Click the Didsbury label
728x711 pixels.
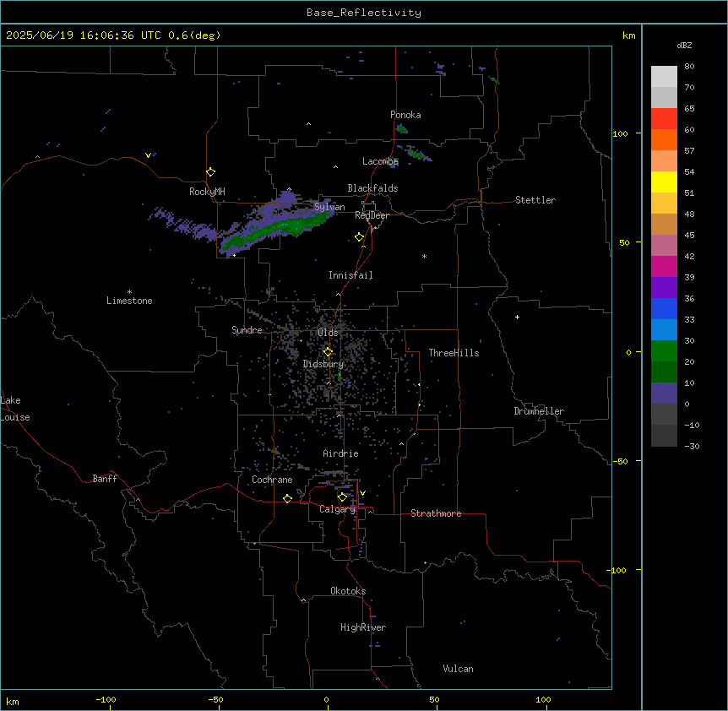click(x=323, y=364)
